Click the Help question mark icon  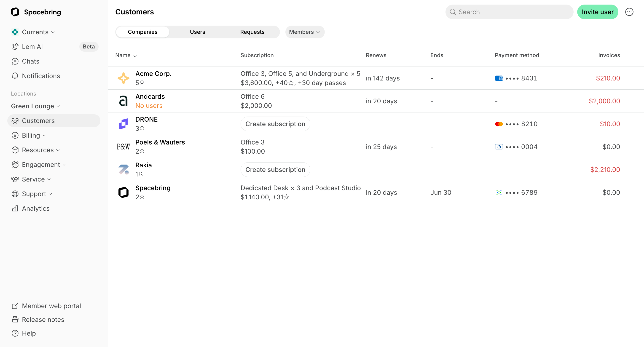pos(15,333)
